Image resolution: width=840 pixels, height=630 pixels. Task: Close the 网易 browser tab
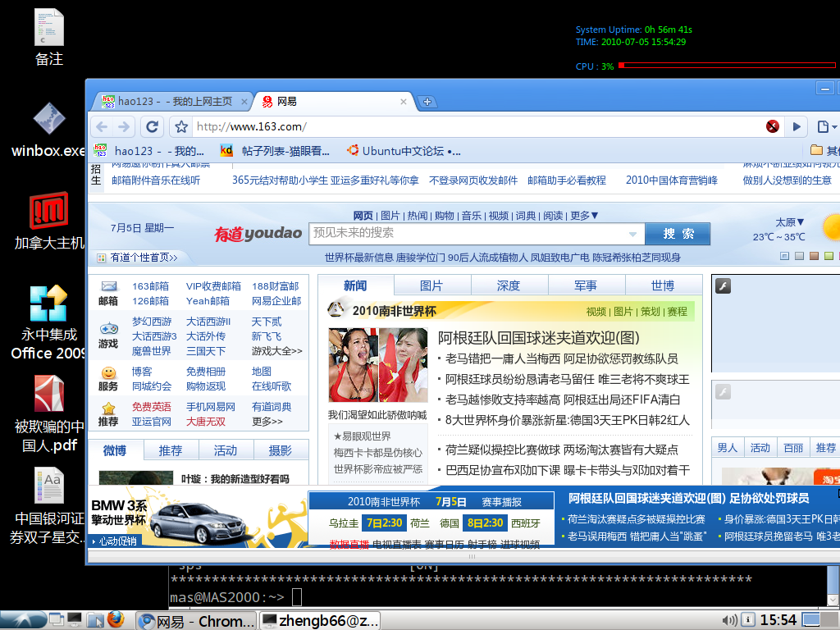coord(404,101)
